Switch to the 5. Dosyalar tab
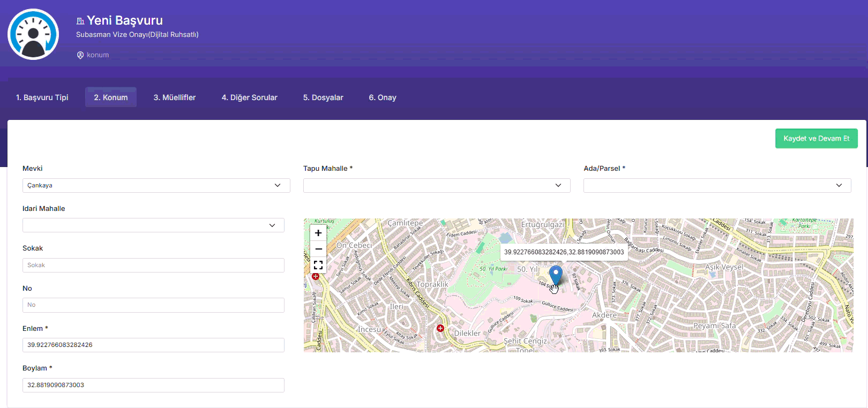Screen dimensions: 868x408 (323, 97)
